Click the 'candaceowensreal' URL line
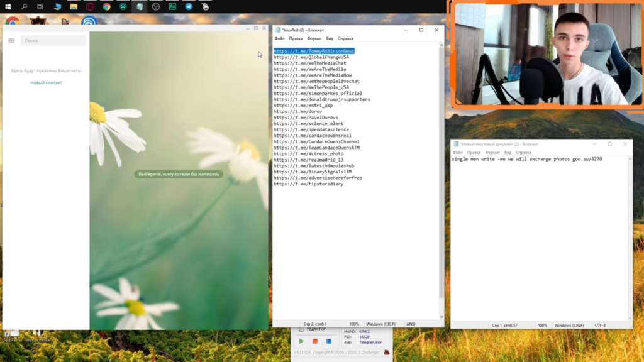The image size is (644, 362). pyautogui.click(x=313, y=136)
